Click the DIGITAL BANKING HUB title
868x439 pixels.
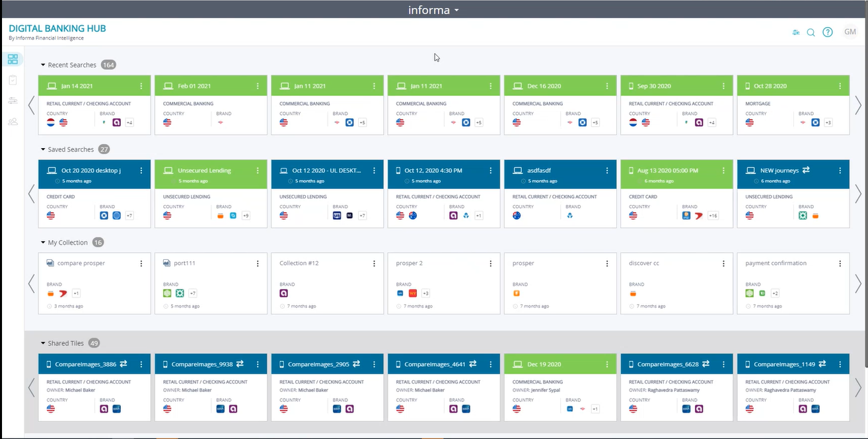[57, 28]
